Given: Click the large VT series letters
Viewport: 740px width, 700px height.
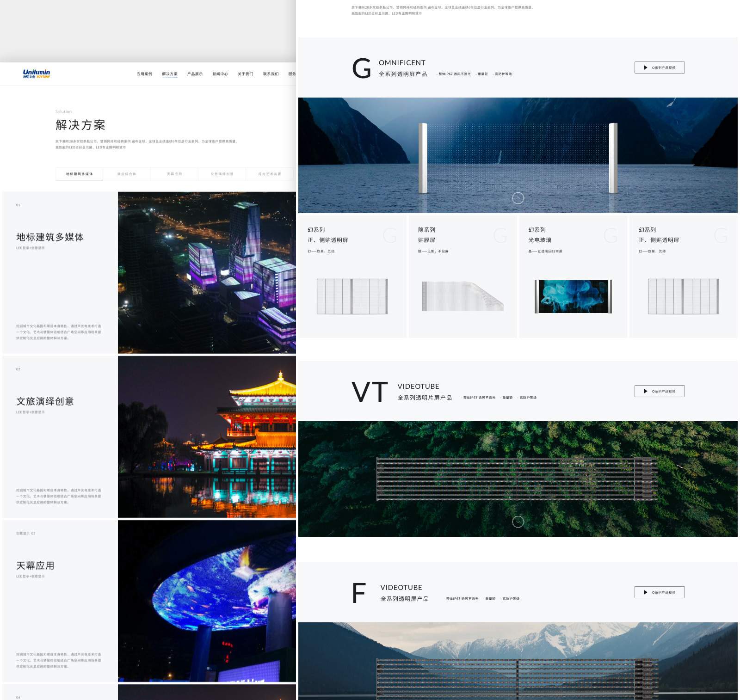Looking at the screenshot, I should click(x=370, y=392).
